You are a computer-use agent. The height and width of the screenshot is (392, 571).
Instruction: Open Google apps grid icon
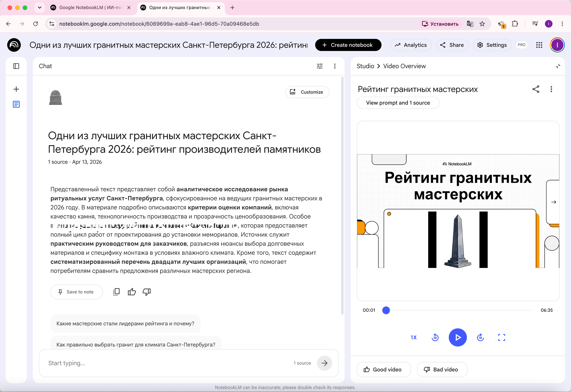(x=539, y=45)
